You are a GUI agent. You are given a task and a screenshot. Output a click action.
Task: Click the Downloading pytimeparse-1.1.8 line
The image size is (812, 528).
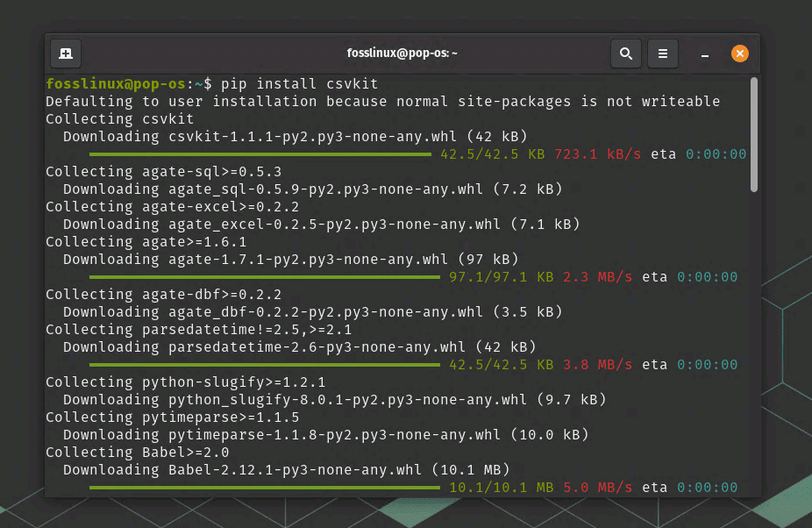(325, 435)
